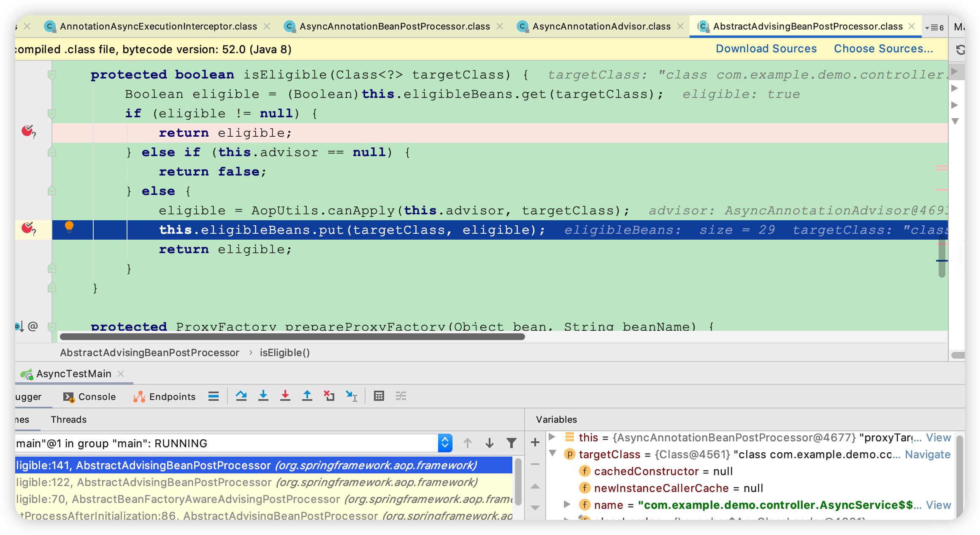980x535 pixels.
Task: Select stack frame isEligible:70
Action: pos(263,499)
